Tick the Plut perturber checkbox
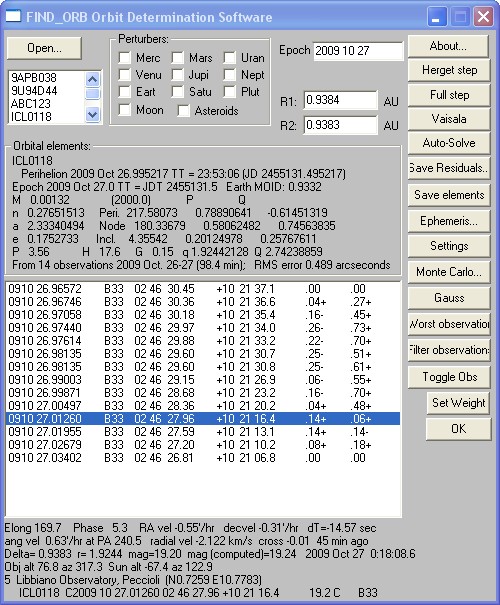This screenshot has width=500, height=605. point(230,92)
